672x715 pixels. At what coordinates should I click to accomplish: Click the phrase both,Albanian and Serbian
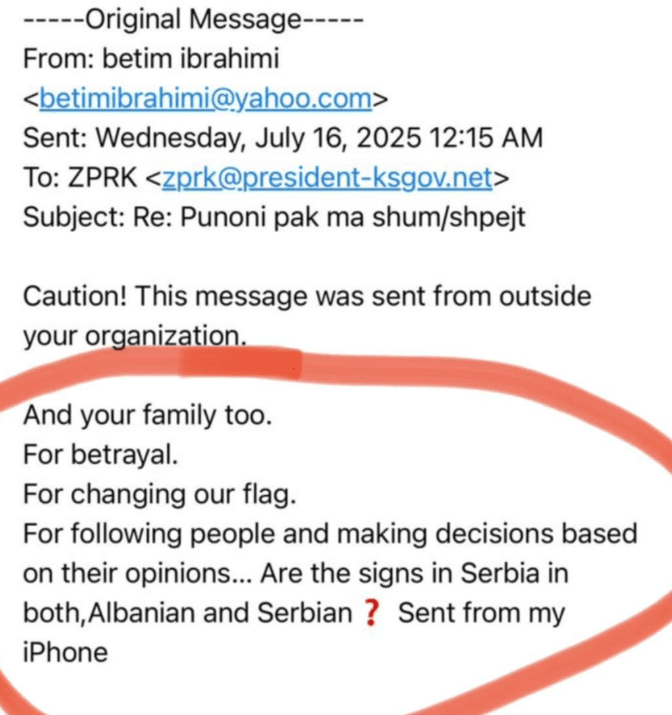point(187,614)
